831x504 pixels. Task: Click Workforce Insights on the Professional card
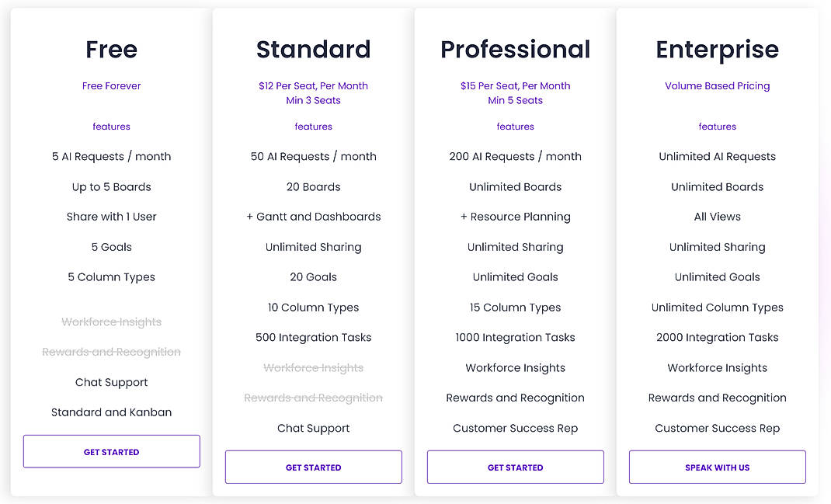(515, 367)
